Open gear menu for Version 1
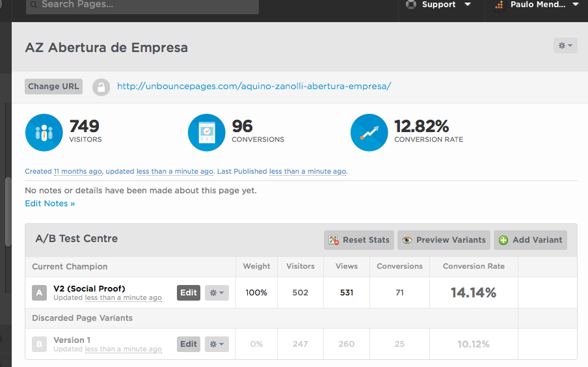 (x=217, y=344)
